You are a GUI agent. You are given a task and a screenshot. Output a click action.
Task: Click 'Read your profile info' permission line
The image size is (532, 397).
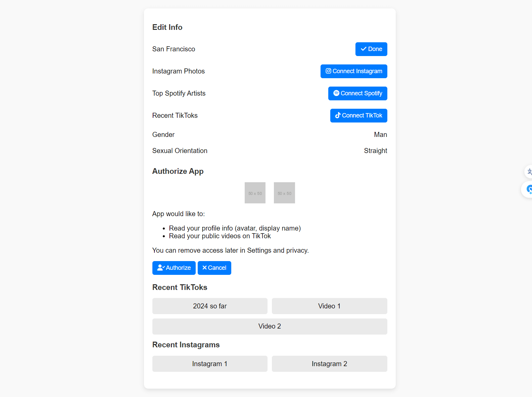coord(235,228)
